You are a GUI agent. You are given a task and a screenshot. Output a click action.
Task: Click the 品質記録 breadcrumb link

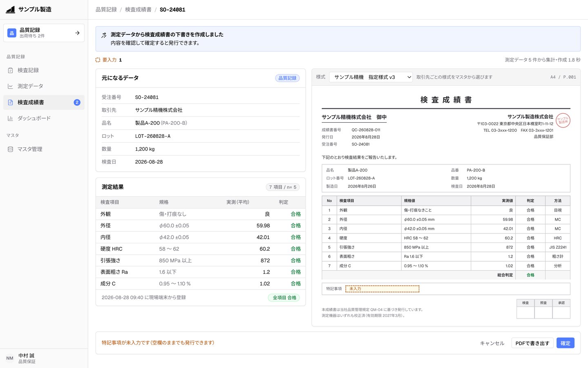coord(106,9)
